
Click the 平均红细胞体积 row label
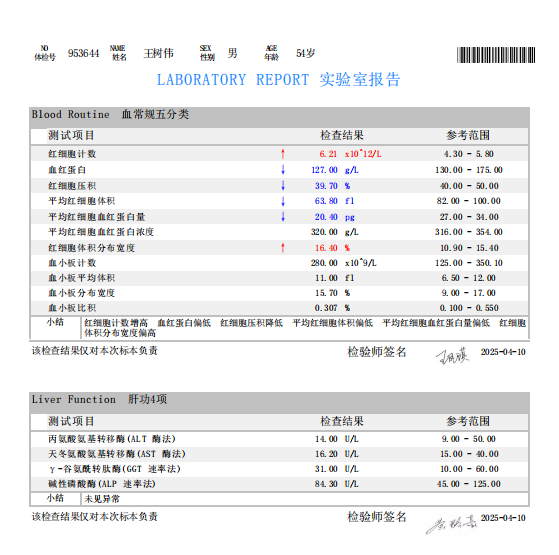pos(82,201)
